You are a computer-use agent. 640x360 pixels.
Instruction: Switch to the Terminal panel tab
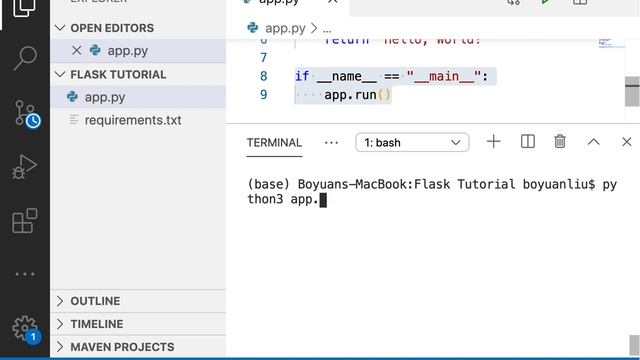pos(274,142)
